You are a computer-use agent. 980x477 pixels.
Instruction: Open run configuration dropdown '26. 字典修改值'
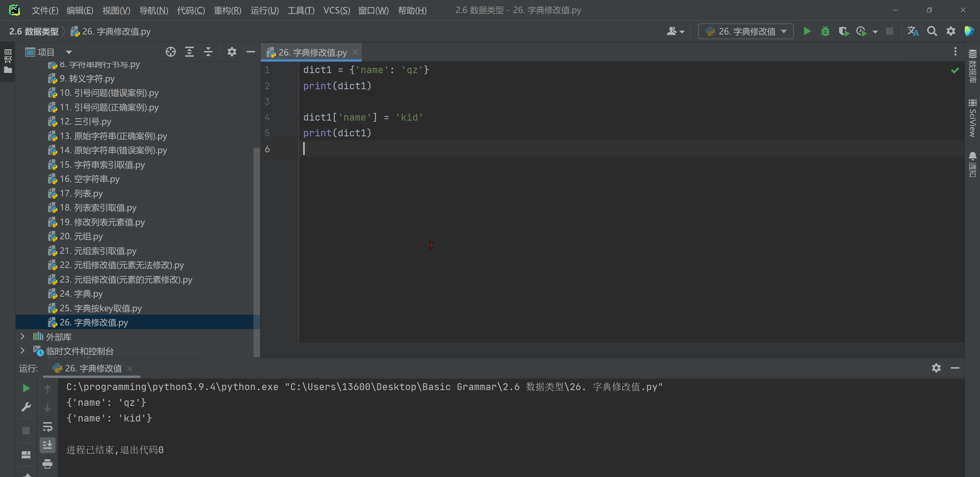(x=746, y=31)
